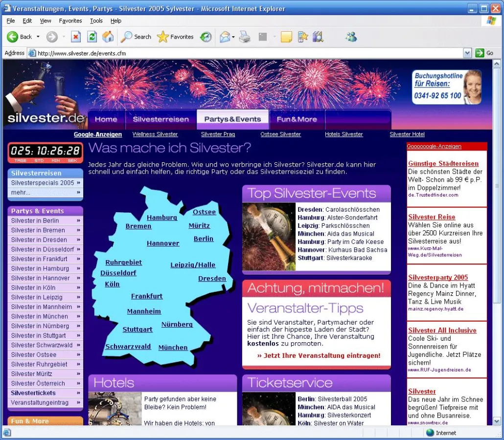Print the page with printer icon

[245, 37]
